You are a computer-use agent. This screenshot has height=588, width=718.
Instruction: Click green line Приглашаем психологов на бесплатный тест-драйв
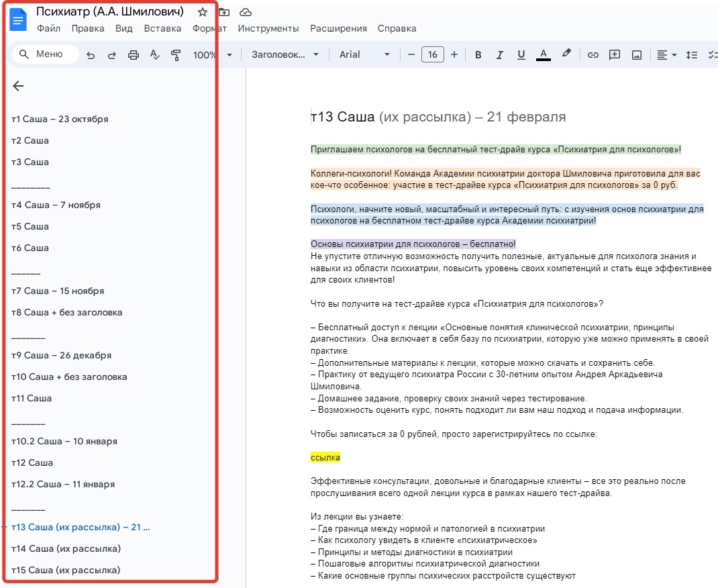click(x=495, y=149)
